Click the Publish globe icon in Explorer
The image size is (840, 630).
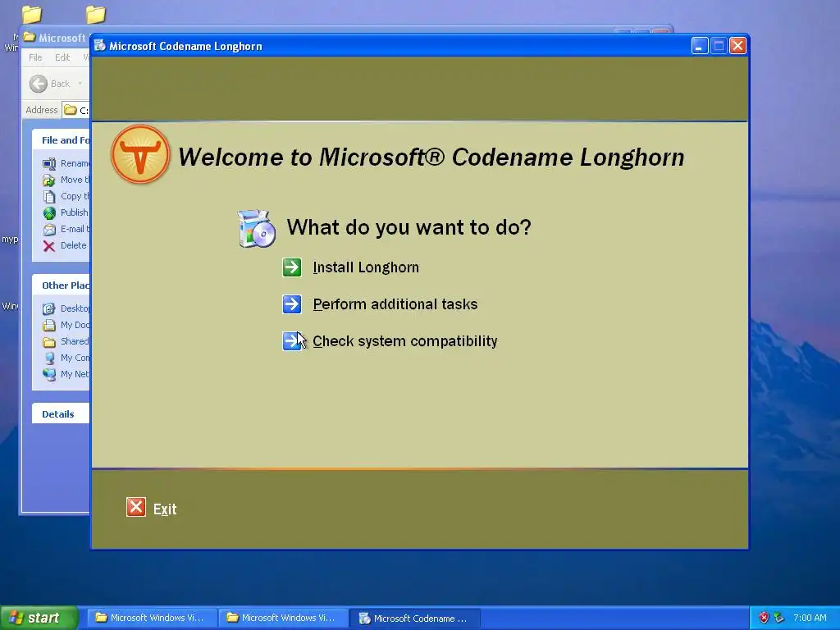point(49,212)
